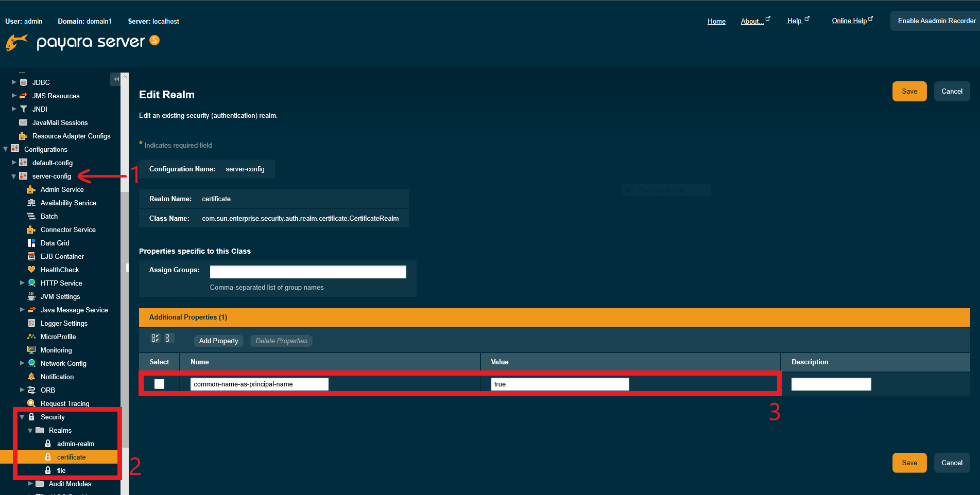Open JDBC using its database icon
980x495 pixels.
pos(23,82)
